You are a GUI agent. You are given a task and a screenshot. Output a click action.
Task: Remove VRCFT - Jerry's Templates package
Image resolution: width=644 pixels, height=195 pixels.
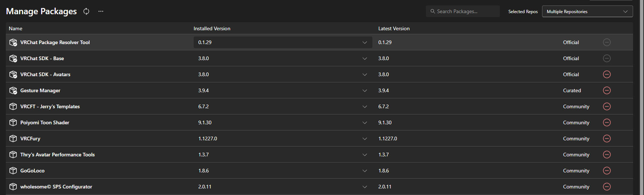607,106
